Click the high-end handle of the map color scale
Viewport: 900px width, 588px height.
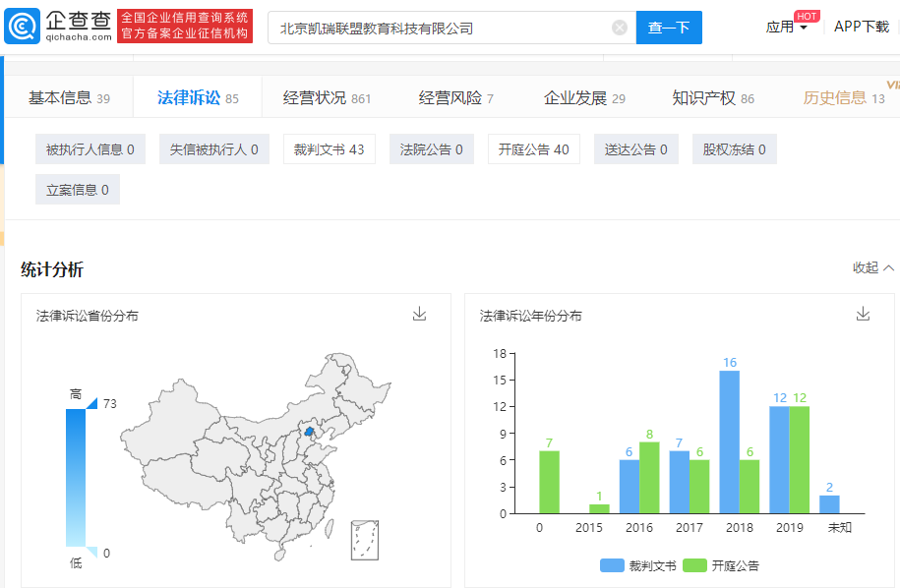point(91,403)
